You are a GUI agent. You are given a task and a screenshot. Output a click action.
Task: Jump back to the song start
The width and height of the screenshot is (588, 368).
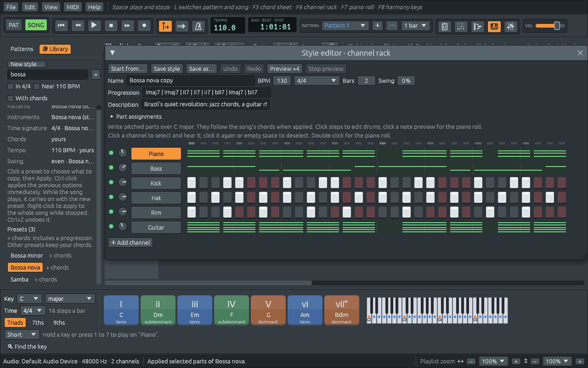[x=60, y=25]
